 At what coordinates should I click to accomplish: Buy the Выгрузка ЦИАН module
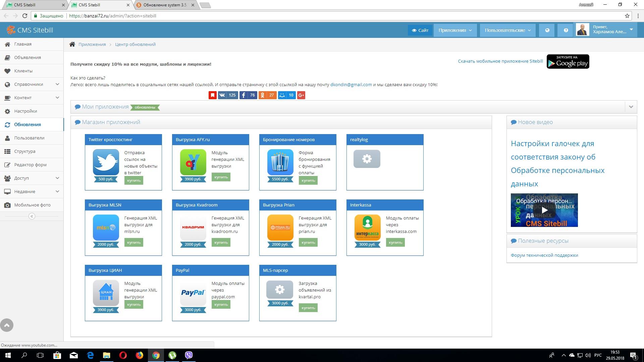(134, 304)
